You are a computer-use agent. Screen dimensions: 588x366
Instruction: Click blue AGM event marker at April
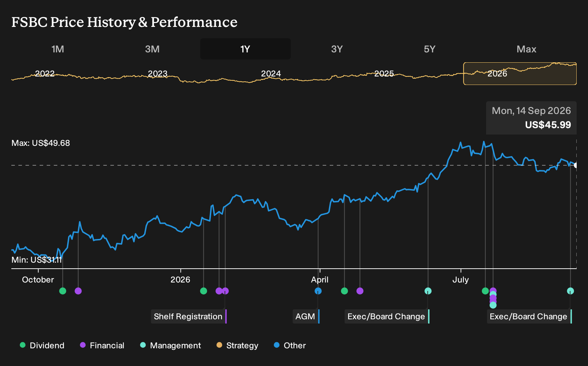point(318,291)
